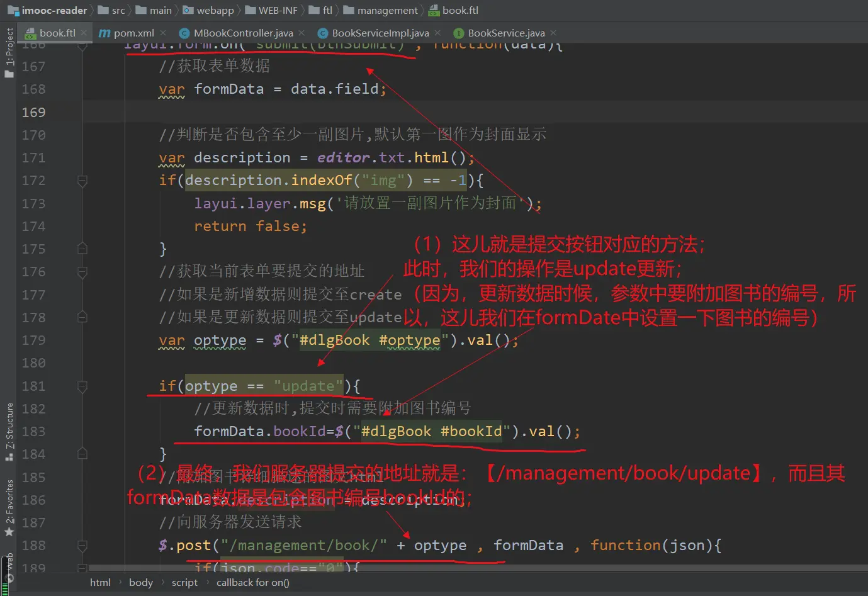Click 'webapp' in the navigation breadcrumb
This screenshot has height=596, width=868.
coord(215,11)
